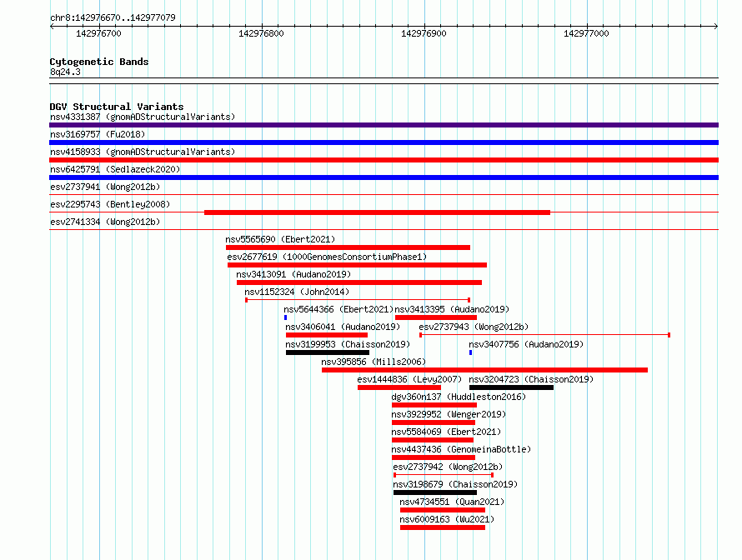Click nsv3929952 (Wenger2019) label
This screenshot has width=742, height=560.
449,414
